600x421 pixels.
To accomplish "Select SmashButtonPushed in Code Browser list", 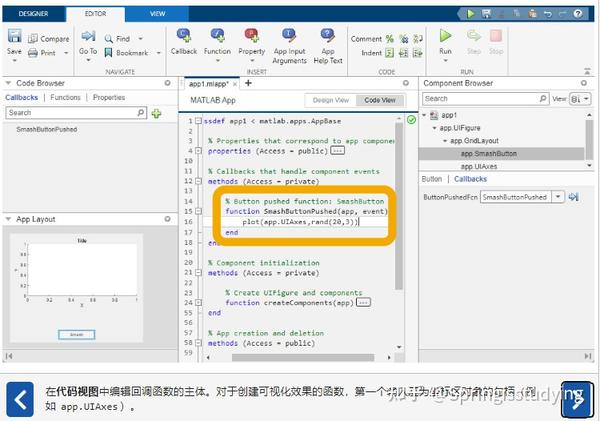I will 47,129.
